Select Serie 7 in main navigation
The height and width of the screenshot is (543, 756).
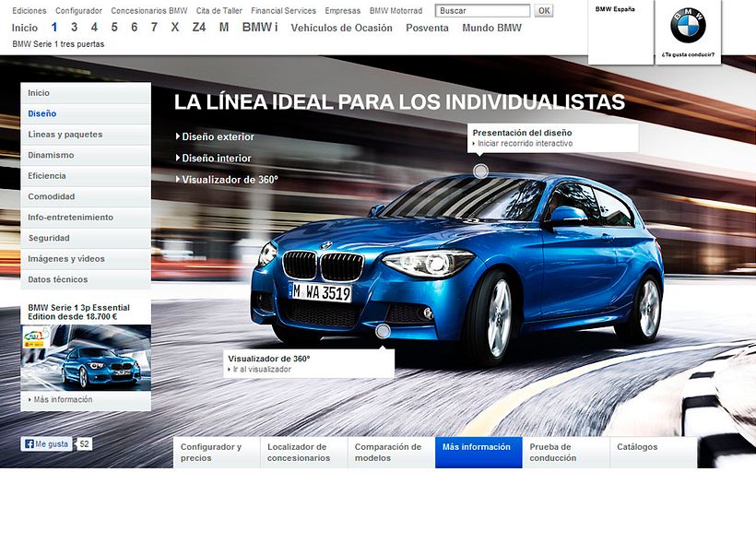click(154, 28)
